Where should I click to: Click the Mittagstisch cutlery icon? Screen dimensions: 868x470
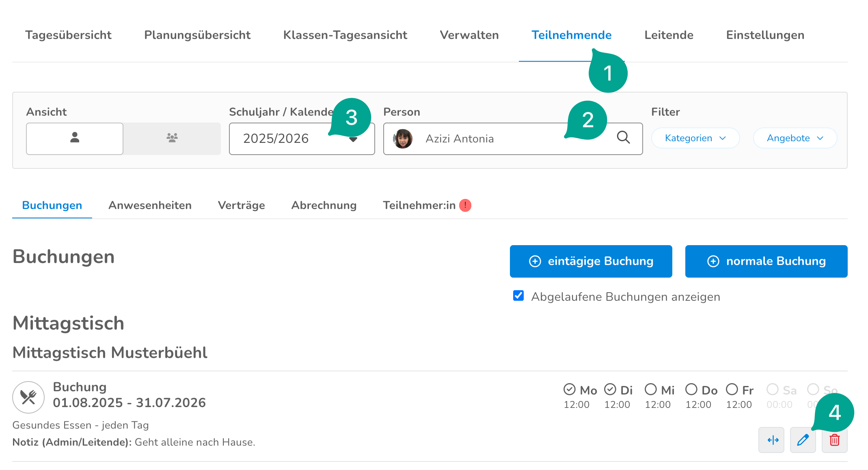coord(28,397)
